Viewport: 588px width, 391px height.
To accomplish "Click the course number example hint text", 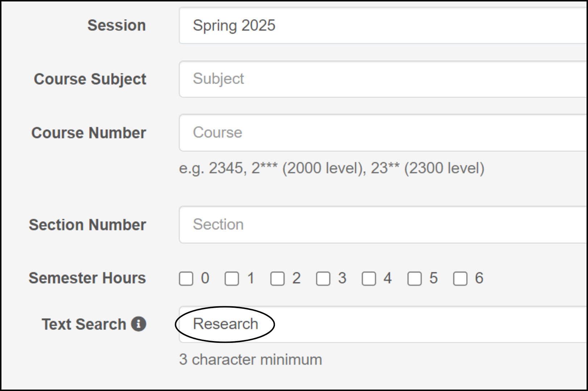I will tap(331, 168).
